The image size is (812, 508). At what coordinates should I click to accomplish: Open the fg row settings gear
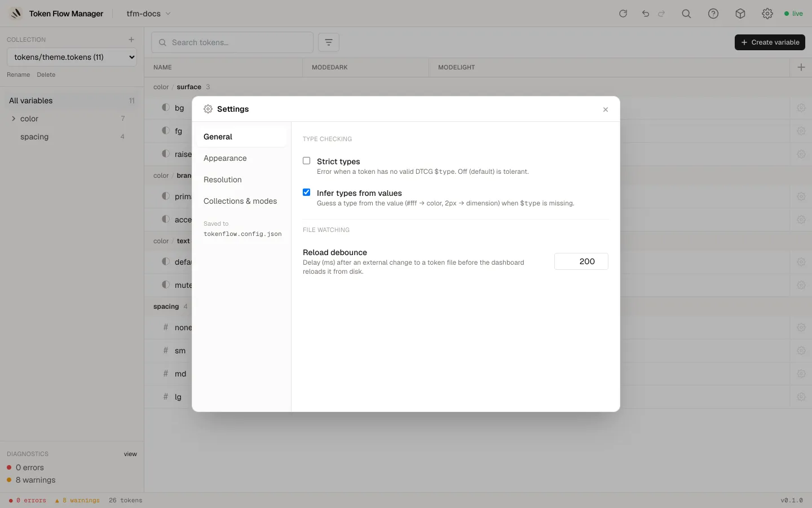point(801,131)
